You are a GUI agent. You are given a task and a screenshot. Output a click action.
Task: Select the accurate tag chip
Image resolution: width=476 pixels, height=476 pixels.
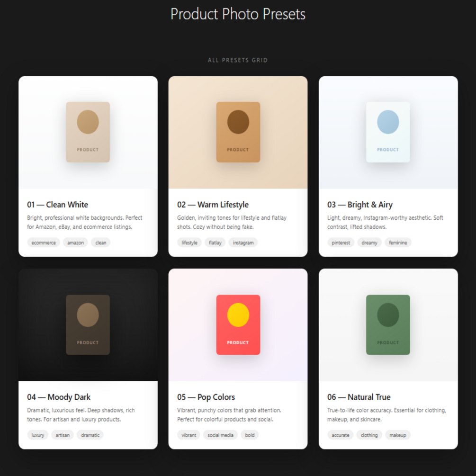341,435
